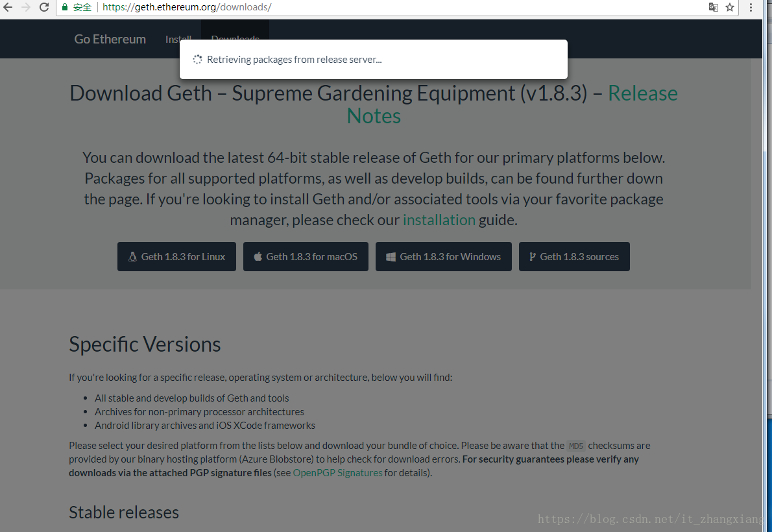Follow the installation guide link
This screenshot has height=532, width=772.
439,220
